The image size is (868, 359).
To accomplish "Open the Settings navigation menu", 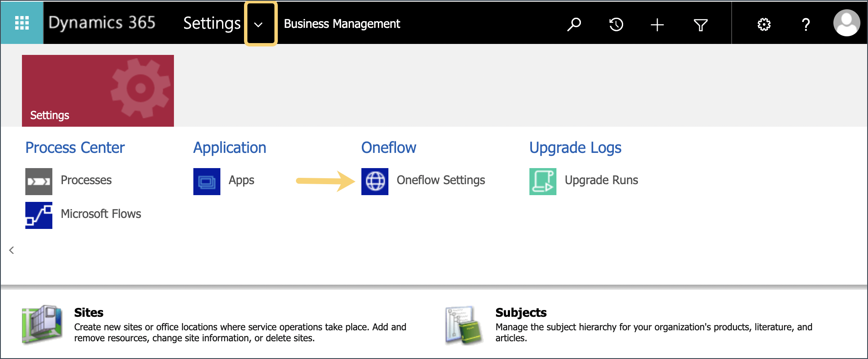I will (212, 23).
